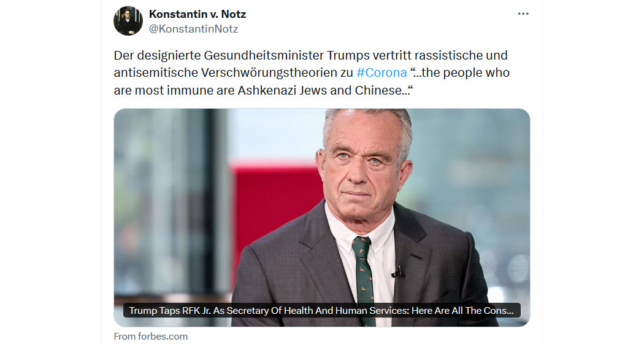
Task: Open the 'From forbes.com' source link
Action: [x=151, y=337]
